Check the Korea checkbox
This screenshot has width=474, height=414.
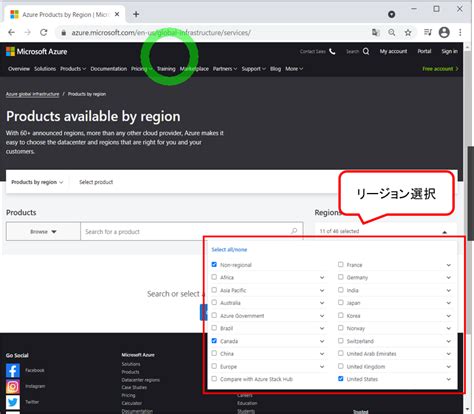click(x=340, y=315)
